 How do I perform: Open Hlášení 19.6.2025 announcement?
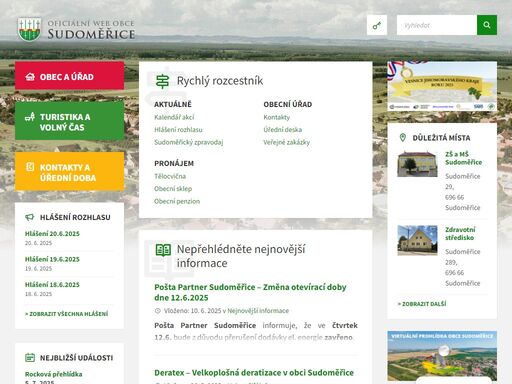pyautogui.click(x=52, y=259)
